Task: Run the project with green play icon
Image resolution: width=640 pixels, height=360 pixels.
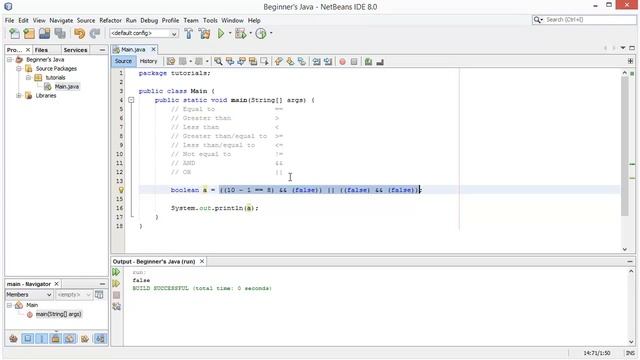Action: click(221, 33)
